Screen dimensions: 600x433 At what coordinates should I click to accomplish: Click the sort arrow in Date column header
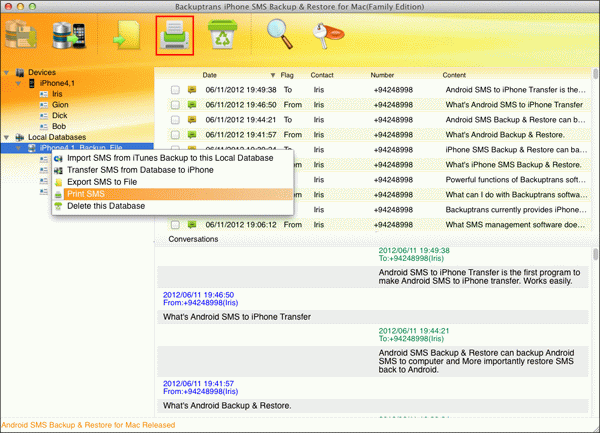click(x=273, y=75)
